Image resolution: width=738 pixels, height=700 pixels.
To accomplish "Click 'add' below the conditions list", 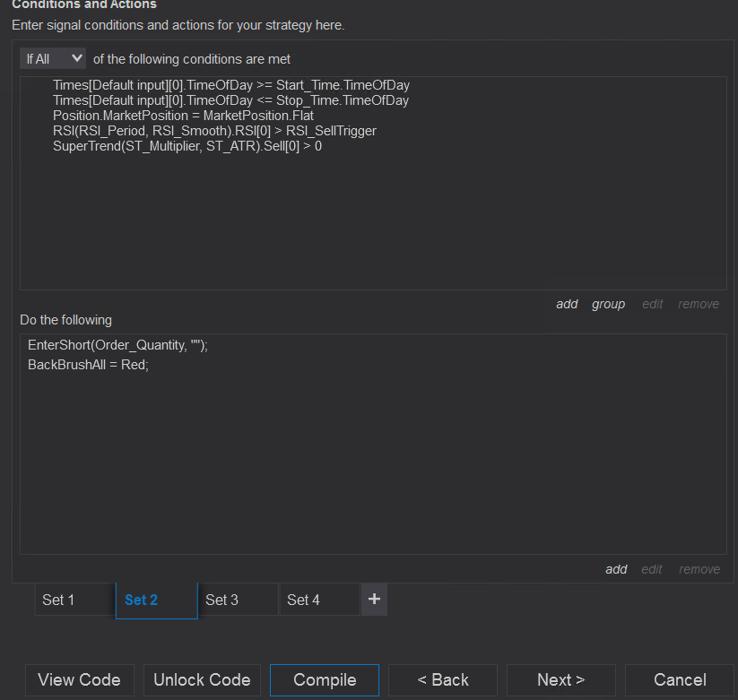I will (x=567, y=304).
